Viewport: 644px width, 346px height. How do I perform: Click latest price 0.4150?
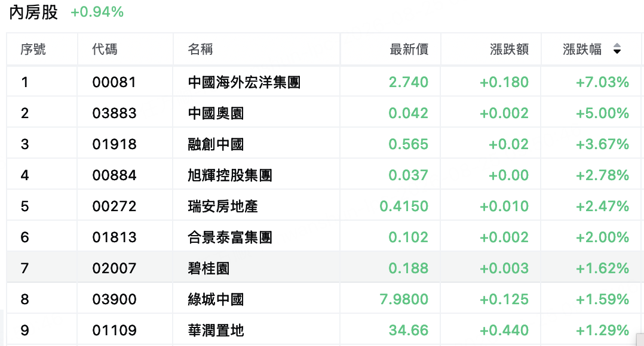[404, 206]
